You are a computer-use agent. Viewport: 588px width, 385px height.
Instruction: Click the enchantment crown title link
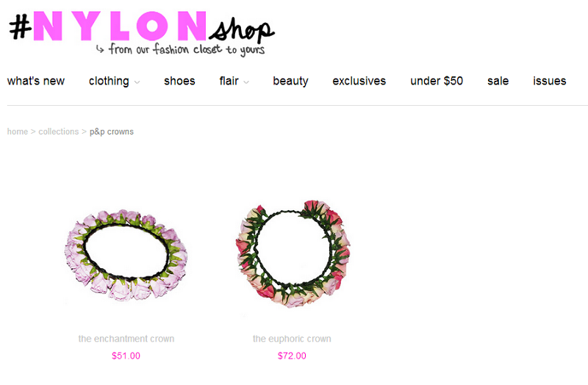coord(126,339)
